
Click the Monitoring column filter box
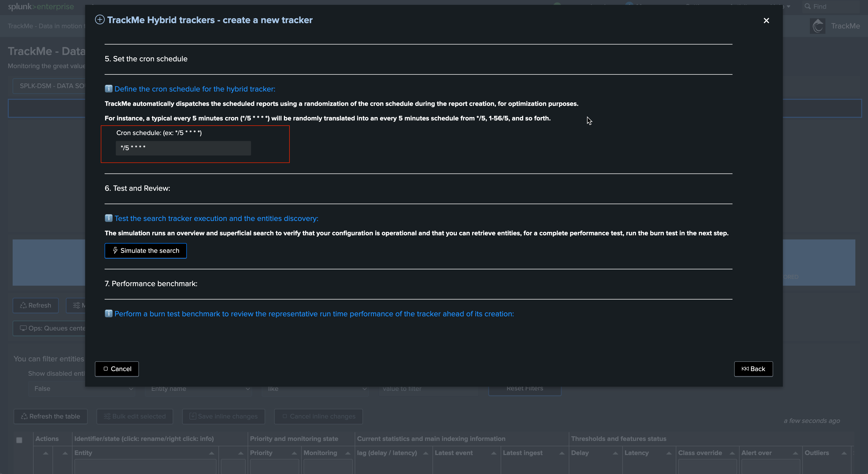coord(328,467)
